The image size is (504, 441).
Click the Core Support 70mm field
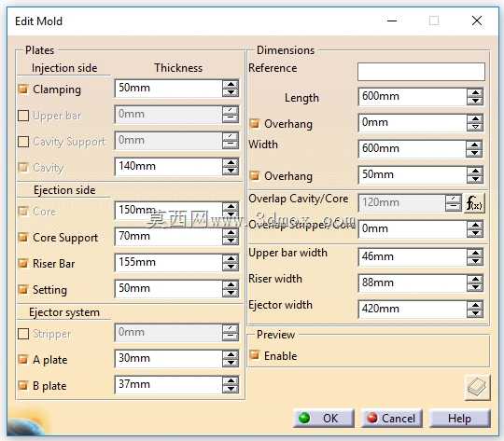coord(168,237)
